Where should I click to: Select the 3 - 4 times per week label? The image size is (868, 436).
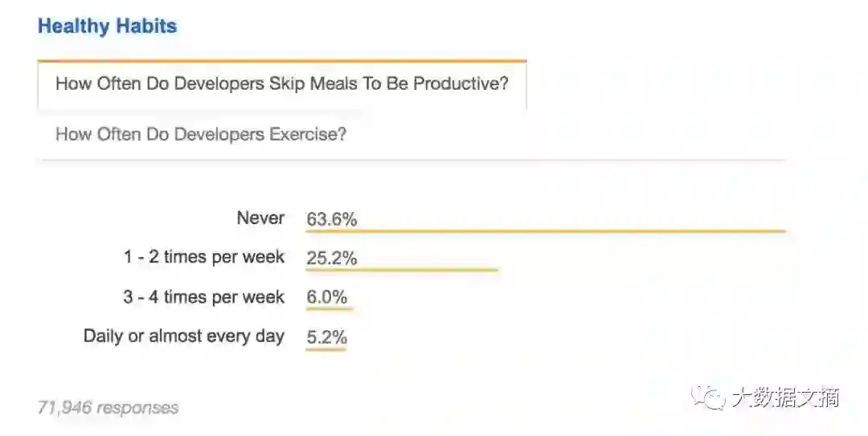tap(204, 297)
